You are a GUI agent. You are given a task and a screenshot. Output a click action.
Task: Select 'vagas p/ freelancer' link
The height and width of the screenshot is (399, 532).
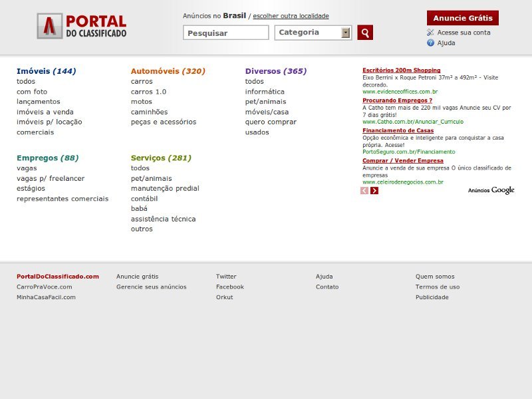(x=51, y=178)
